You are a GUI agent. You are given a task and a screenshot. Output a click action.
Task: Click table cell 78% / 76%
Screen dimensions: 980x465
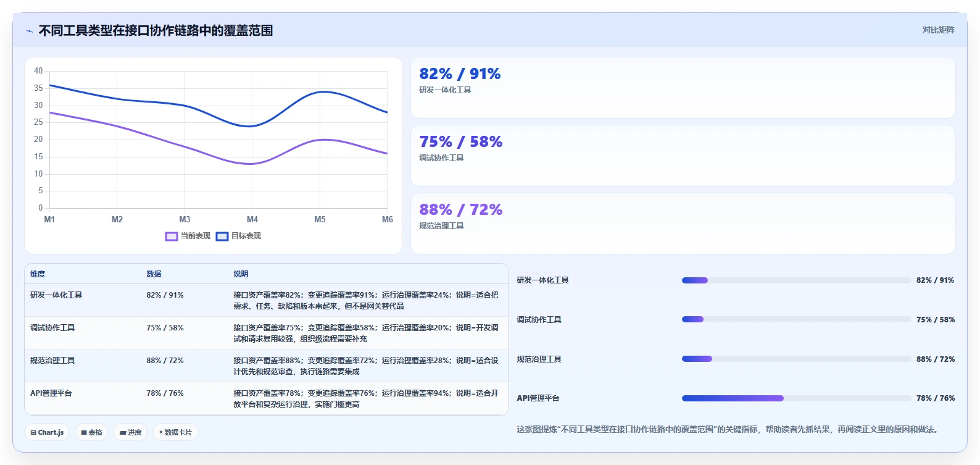click(x=165, y=393)
